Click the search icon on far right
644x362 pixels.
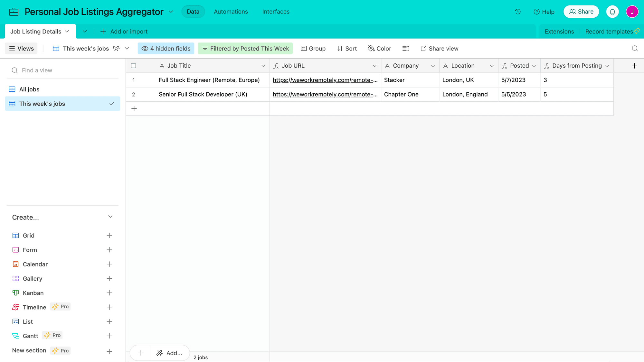tap(635, 48)
